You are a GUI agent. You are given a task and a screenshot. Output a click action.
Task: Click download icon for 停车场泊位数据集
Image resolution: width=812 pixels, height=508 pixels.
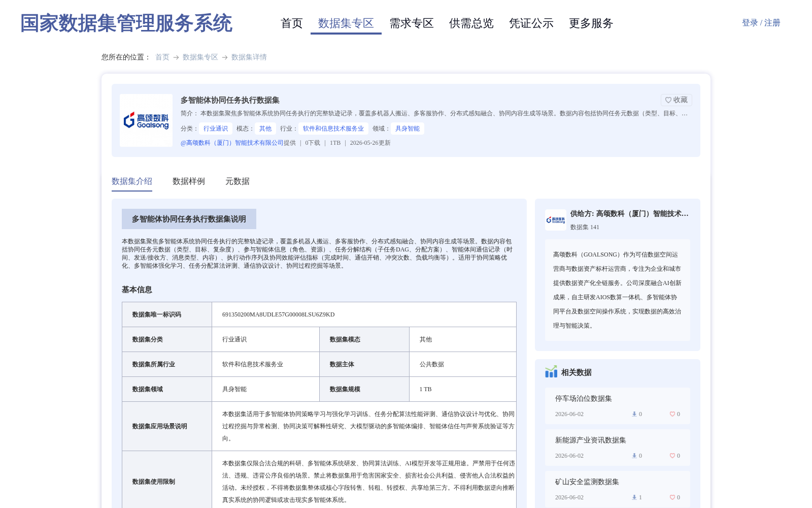pos(634,414)
